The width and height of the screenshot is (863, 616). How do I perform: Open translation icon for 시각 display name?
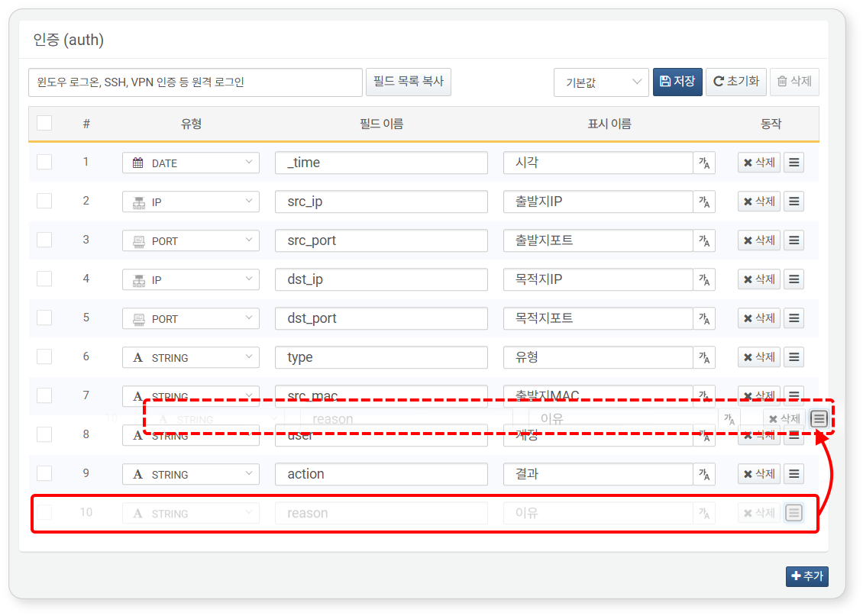coord(704,163)
